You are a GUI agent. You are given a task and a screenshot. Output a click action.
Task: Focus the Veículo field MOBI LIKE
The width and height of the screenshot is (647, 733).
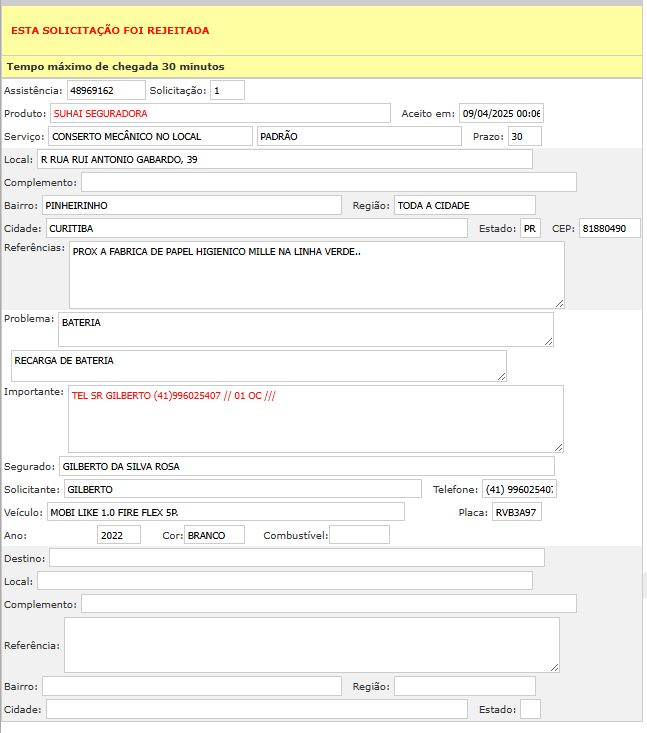coord(225,512)
